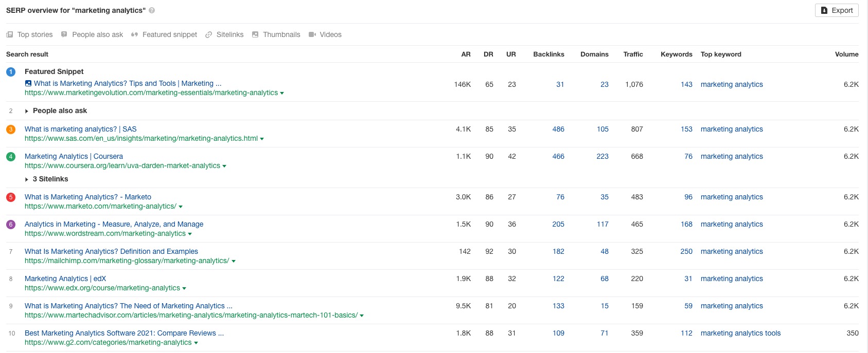Click Featured Snippet label in row one
The width and height of the screenshot is (868, 353).
[54, 71]
